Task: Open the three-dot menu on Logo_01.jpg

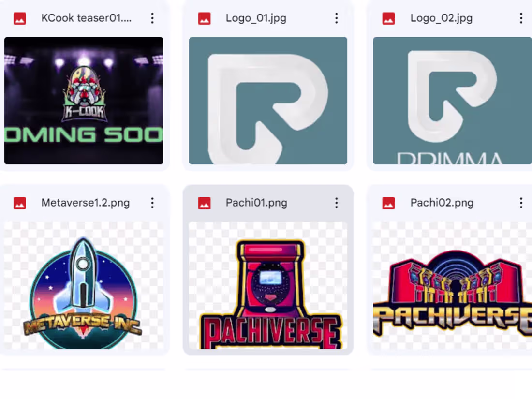Action: (336, 18)
